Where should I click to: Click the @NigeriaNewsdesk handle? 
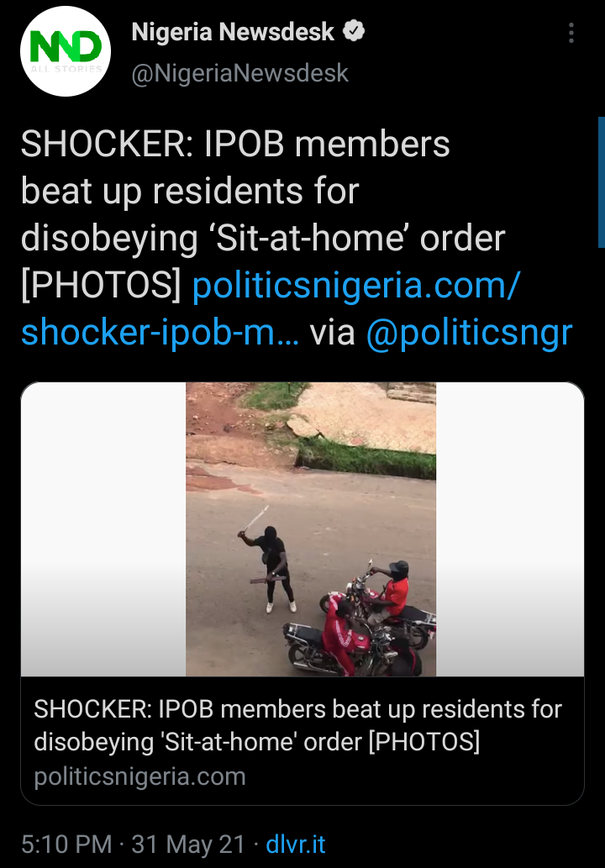[239, 73]
